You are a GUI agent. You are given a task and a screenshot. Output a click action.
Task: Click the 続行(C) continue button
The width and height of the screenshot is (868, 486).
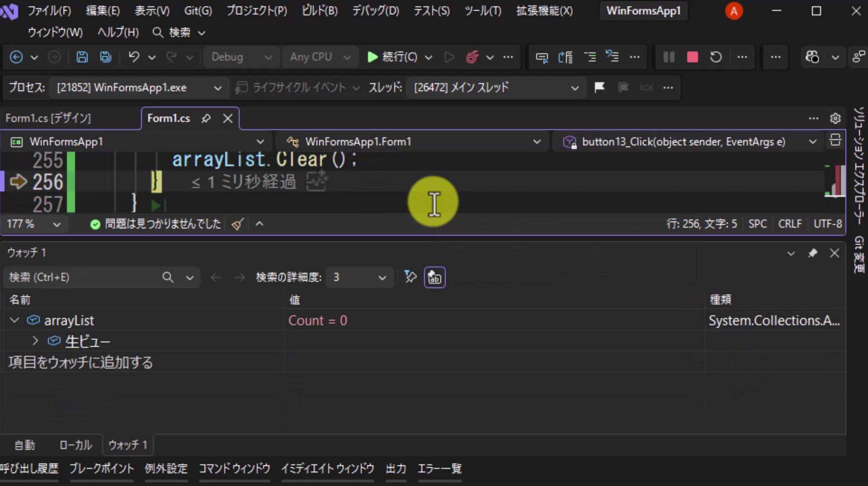point(392,57)
